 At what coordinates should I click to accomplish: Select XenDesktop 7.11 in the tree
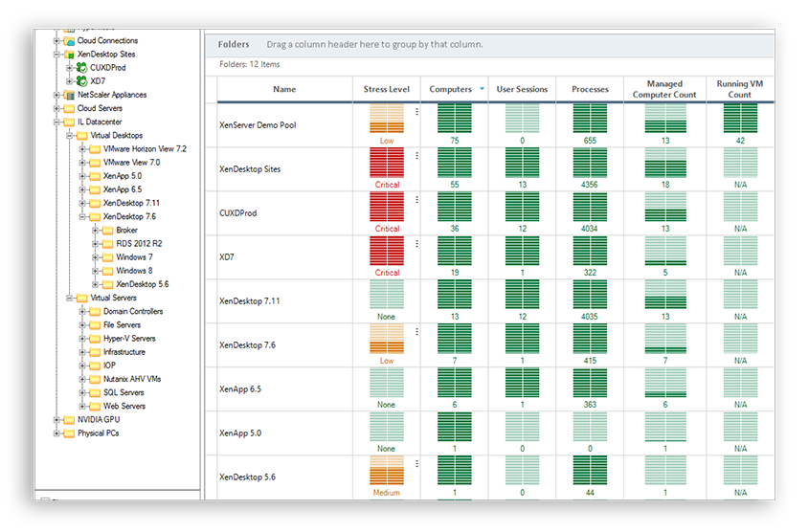click(x=131, y=203)
